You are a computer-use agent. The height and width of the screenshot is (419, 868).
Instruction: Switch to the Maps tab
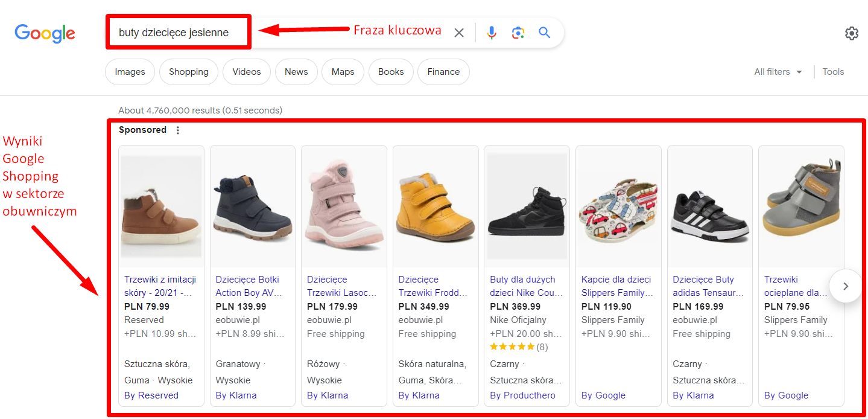343,72
